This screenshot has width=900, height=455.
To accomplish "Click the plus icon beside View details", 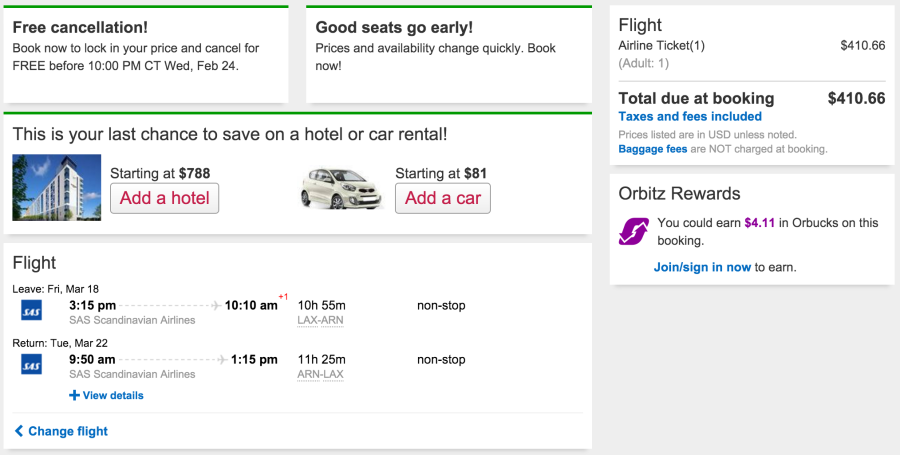I will (x=74, y=395).
